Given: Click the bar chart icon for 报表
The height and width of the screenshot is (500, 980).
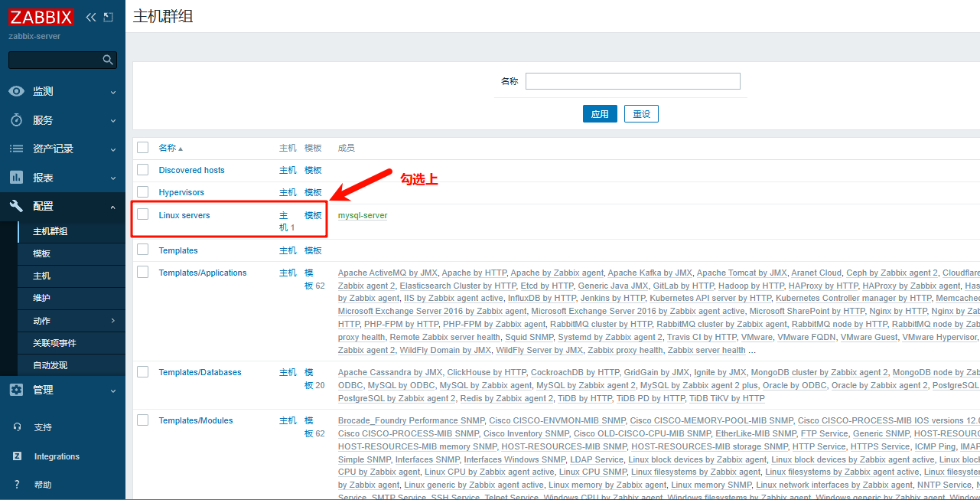Looking at the screenshot, I should 16,178.
